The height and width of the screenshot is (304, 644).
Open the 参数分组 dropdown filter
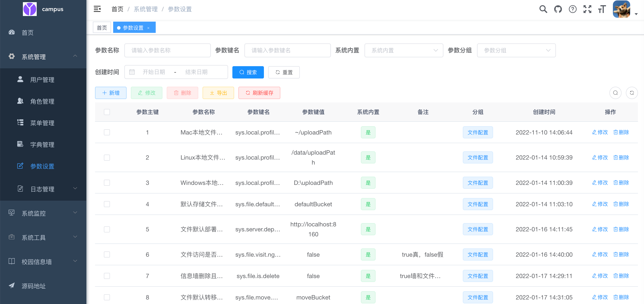coord(516,50)
